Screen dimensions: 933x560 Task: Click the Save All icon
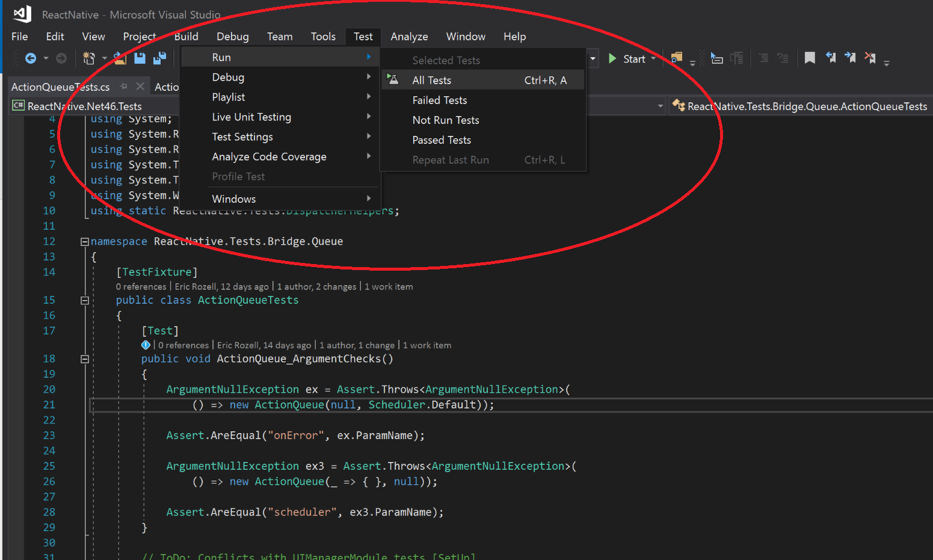[x=159, y=58]
